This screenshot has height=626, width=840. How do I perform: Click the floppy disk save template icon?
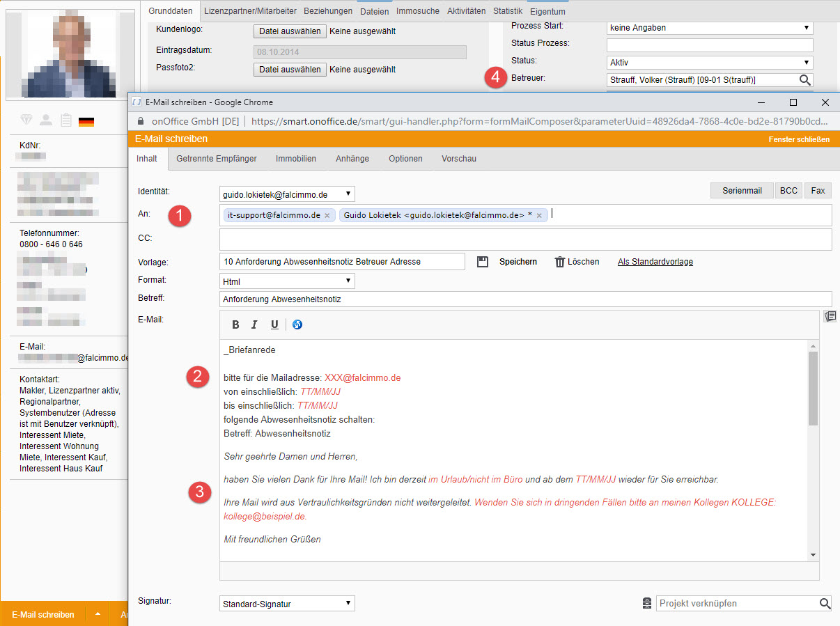tap(483, 262)
